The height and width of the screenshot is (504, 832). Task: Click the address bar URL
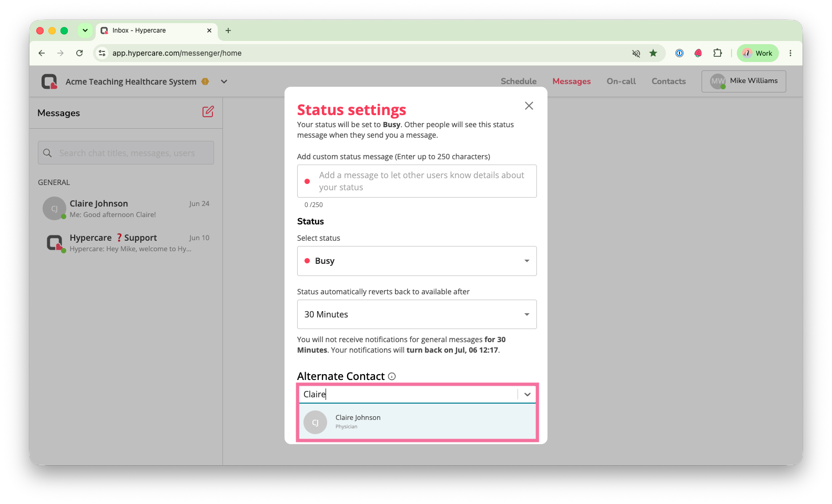tap(177, 53)
